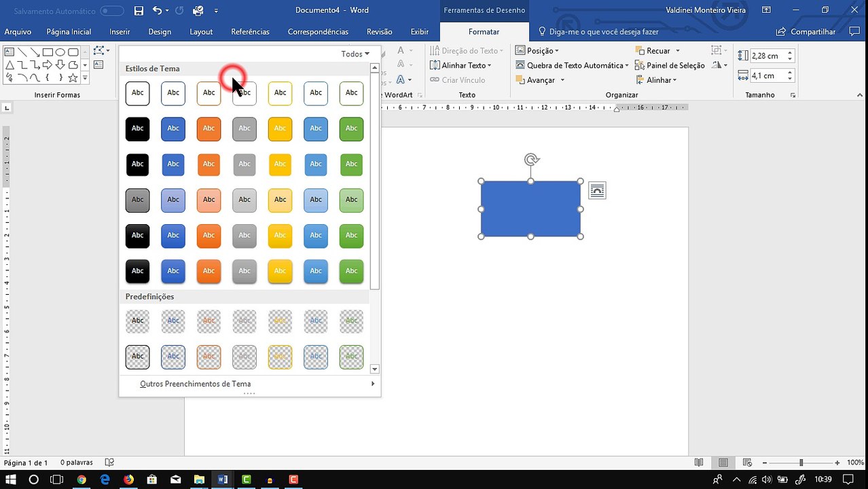The image size is (868, 489).
Task: Open the Todos filter dropdown
Action: pos(355,54)
